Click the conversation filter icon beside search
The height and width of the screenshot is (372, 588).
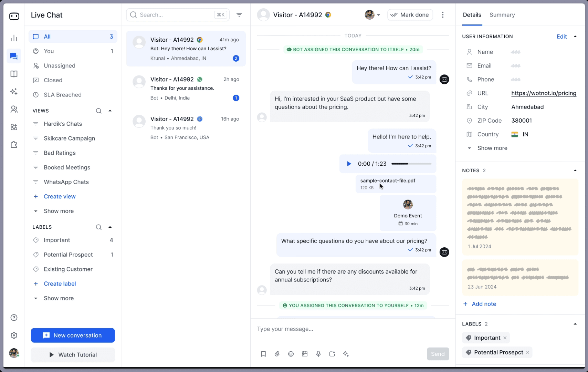pos(239,15)
